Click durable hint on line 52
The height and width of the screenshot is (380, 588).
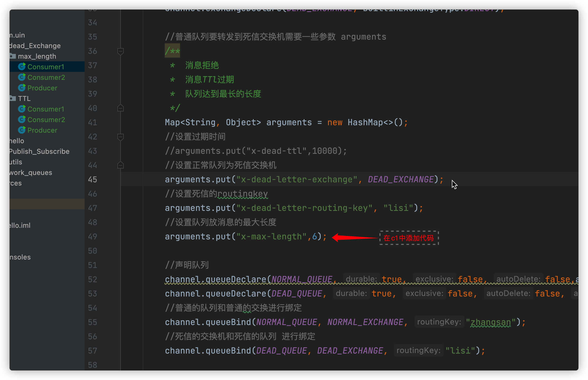coord(361,279)
